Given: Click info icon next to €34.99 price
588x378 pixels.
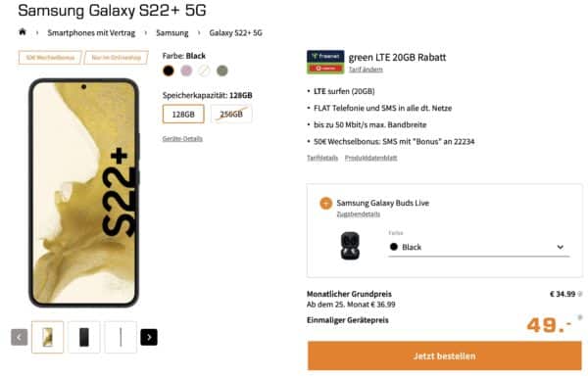Looking at the screenshot, I should tap(580, 294).
